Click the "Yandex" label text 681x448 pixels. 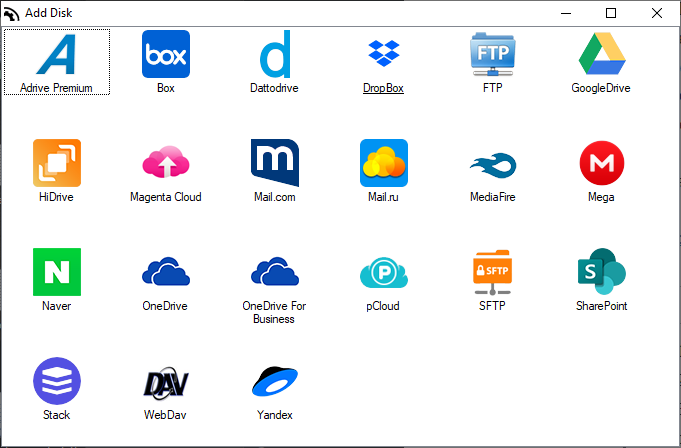pyautogui.click(x=275, y=415)
